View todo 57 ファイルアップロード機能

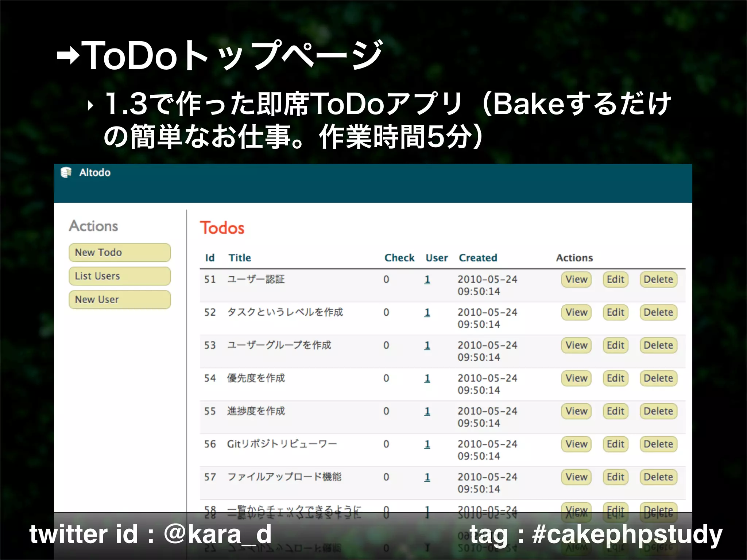pos(576,477)
